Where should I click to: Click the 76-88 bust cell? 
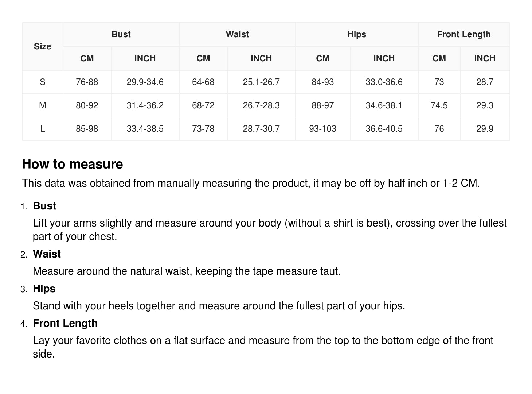click(87, 82)
